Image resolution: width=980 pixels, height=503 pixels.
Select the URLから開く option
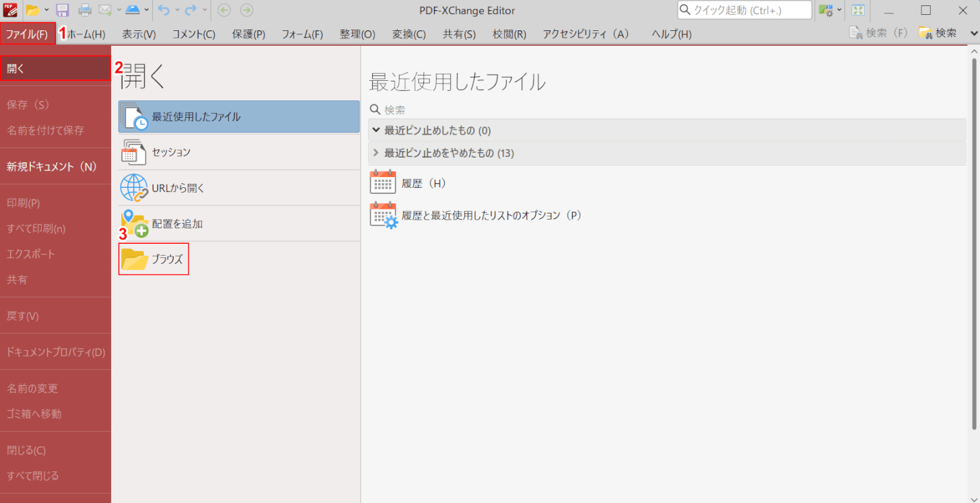[x=239, y=188]
